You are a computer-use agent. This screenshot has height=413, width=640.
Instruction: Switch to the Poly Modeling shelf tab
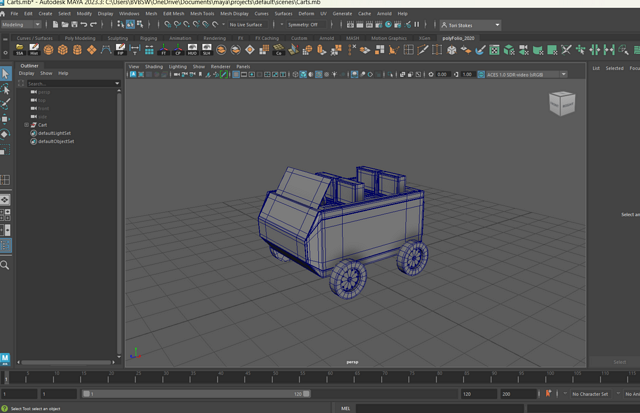[x=80, y=38]
